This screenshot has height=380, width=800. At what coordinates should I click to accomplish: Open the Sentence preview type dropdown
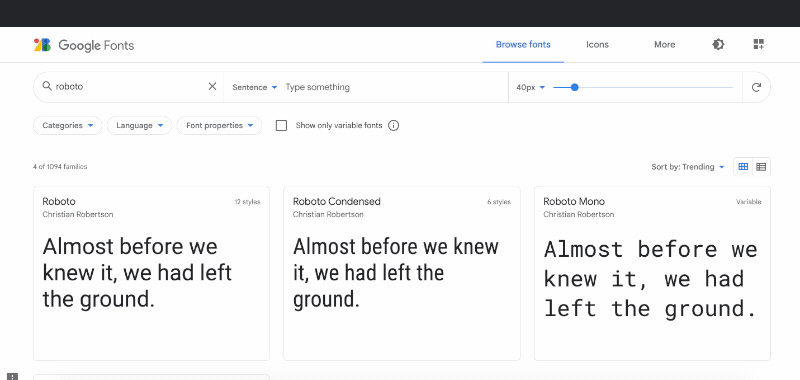pos(255,87)
